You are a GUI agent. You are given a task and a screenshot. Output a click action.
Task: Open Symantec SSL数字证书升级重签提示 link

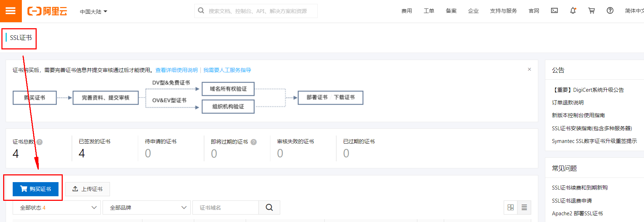[x=594, y=141]
